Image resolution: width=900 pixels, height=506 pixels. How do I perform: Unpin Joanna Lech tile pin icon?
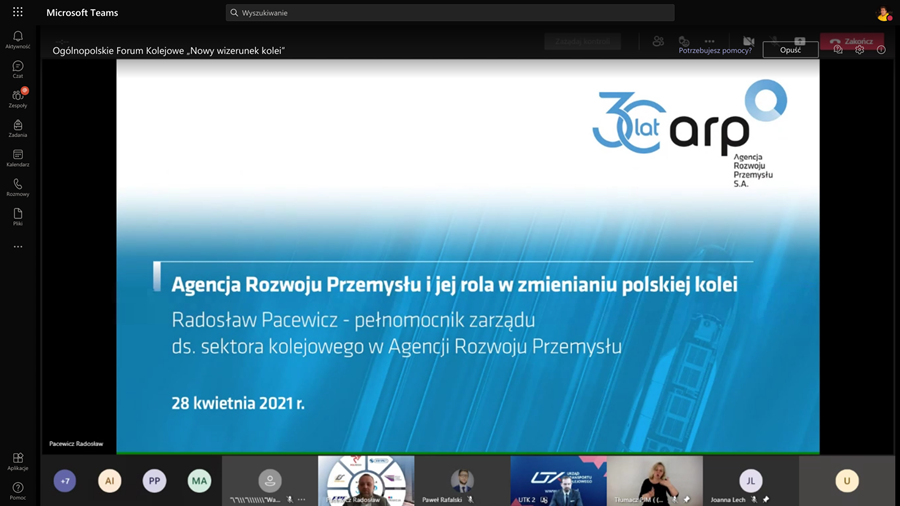click(766, 500)
